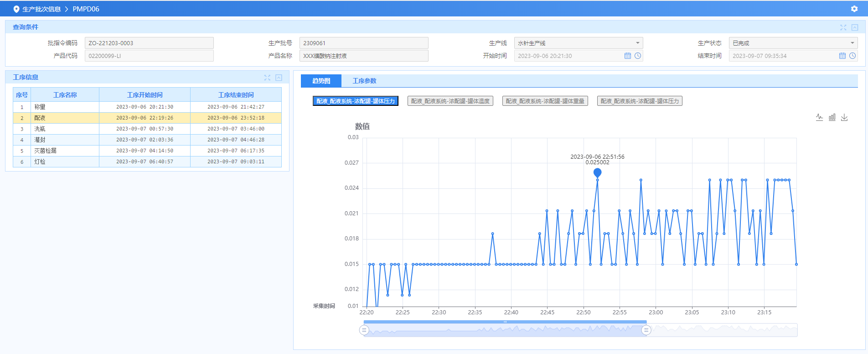The width and height of the screenshot is (868, 354).
Task: Select the 灌封 process row
Action: 147,140
